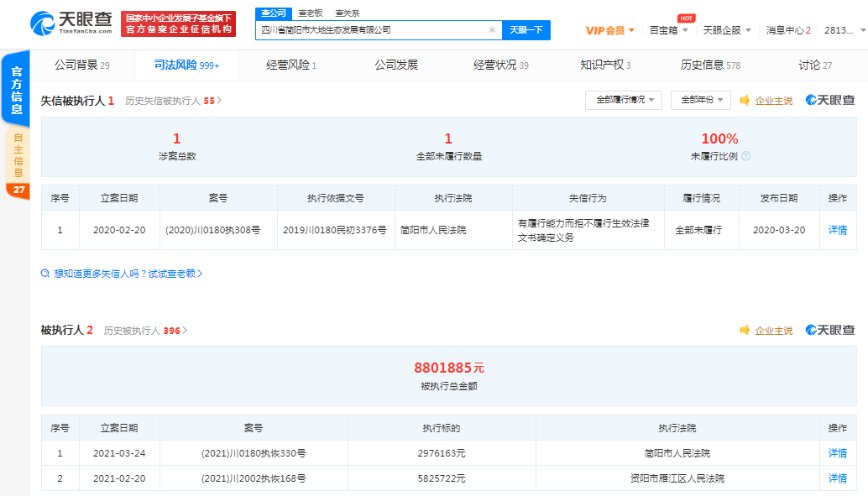Click 2976163元 execution amount cell

pyautogui.click(x=442, y=453)
